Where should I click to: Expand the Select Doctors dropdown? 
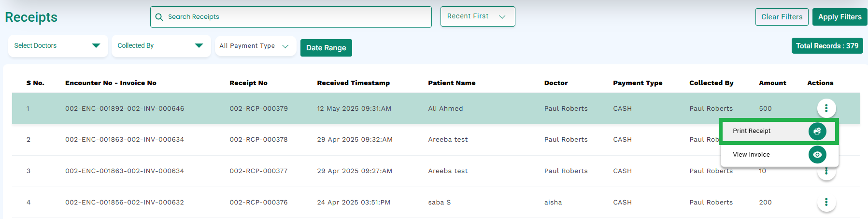pos(58,46)
